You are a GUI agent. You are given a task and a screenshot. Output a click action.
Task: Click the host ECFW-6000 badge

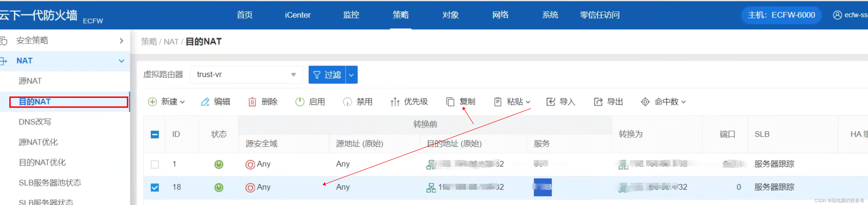tap(781, 15)
